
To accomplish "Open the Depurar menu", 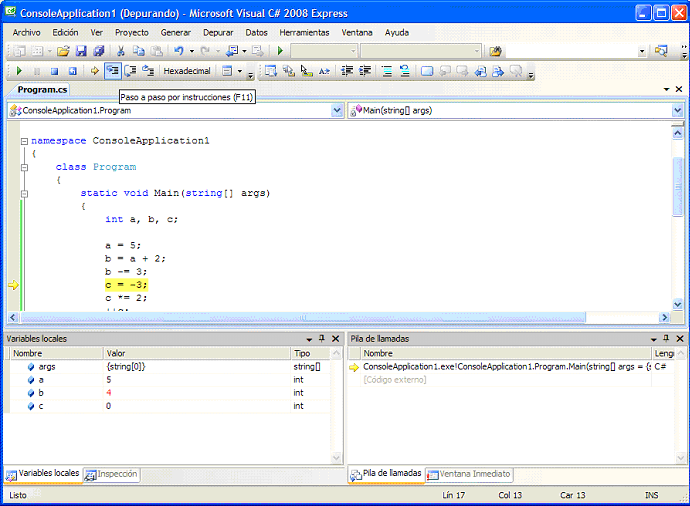I will [x=218, y=32].
